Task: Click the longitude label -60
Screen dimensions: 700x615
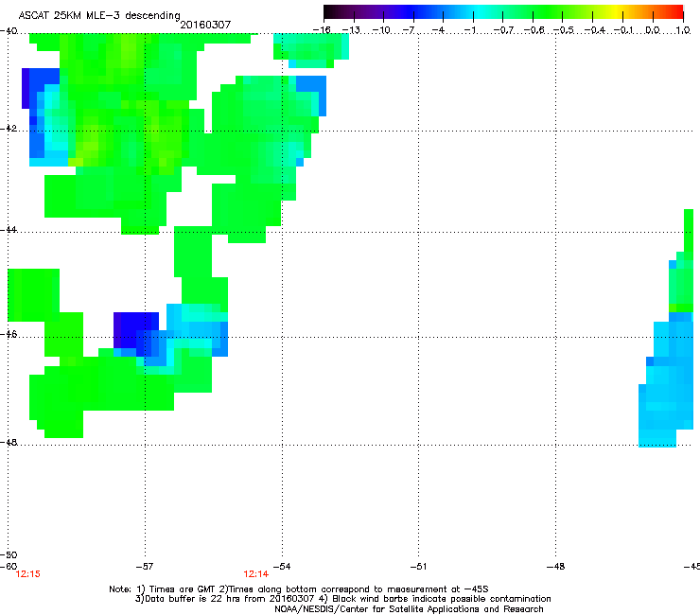Action: (9, 567)
